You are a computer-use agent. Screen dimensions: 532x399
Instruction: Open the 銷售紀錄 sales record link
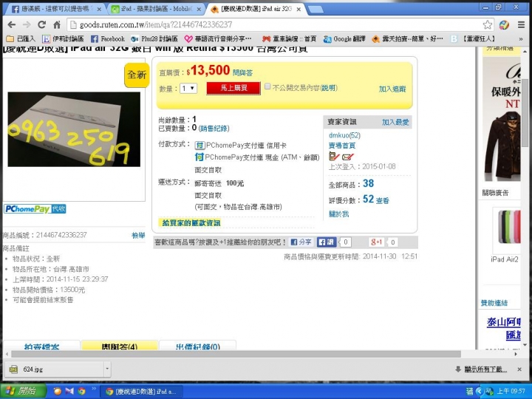coord(214,129)
